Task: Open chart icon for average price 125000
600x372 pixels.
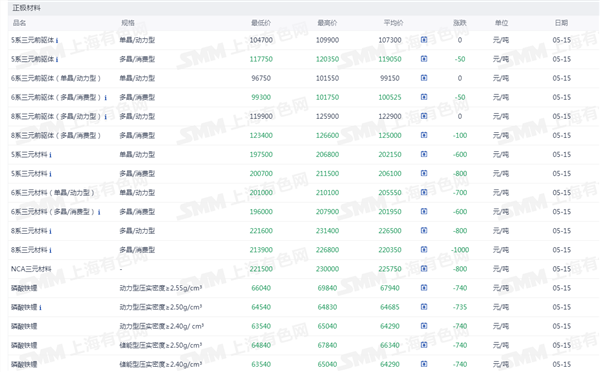Action: (424, 135)
